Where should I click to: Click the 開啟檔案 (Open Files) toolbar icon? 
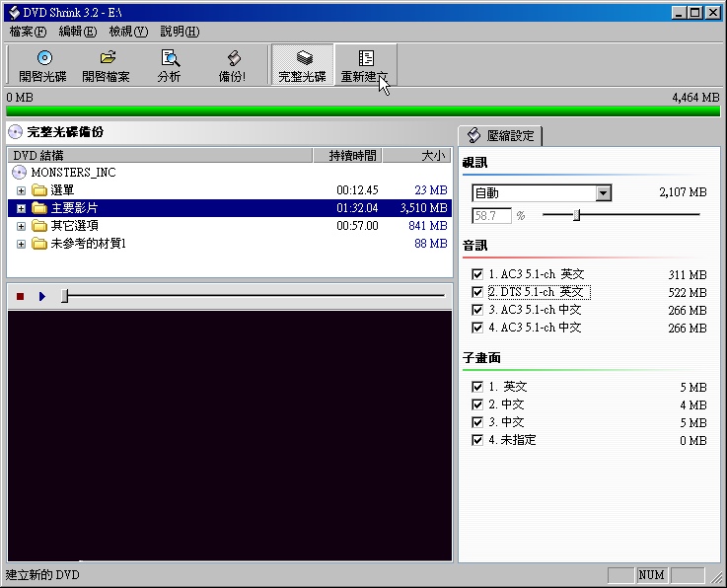pyautogui.click(x=108, y=58)
